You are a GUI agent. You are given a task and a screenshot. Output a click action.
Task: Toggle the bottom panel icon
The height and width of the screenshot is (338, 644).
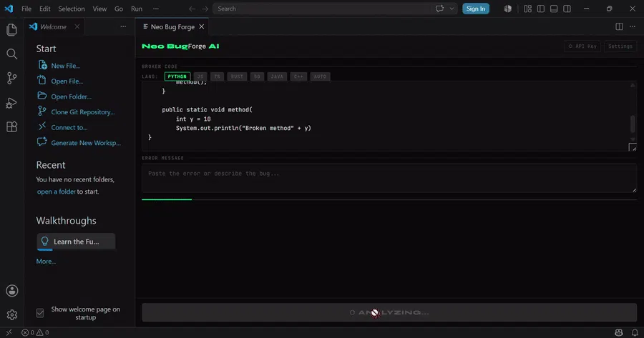coord(554,9)
